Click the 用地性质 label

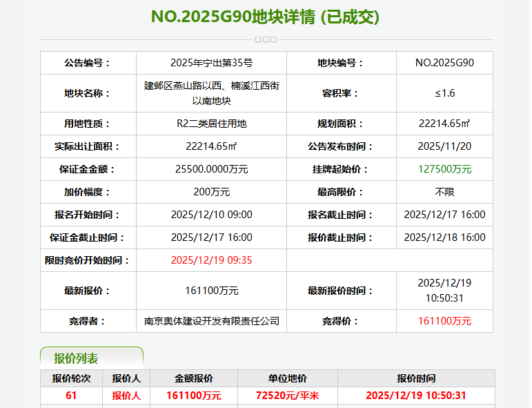pos(88,124)
